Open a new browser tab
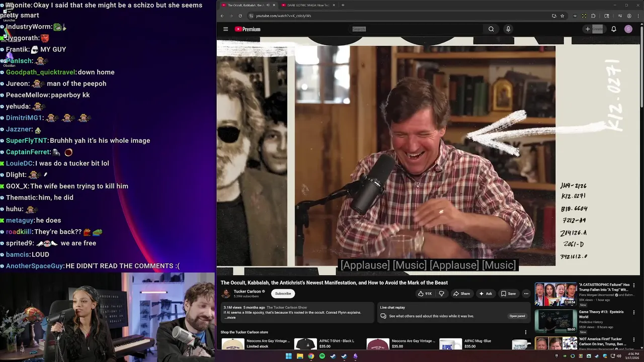 (x=343, y=5)
